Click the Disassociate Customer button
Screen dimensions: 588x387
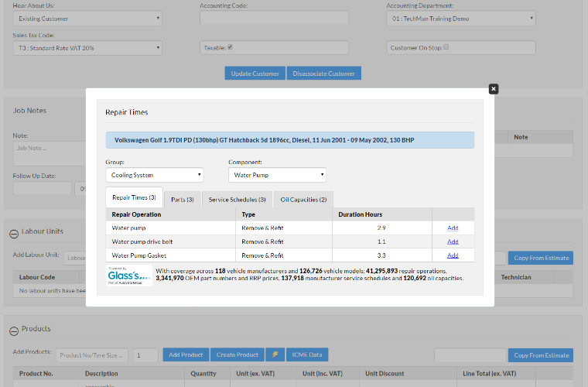point(323,74)
